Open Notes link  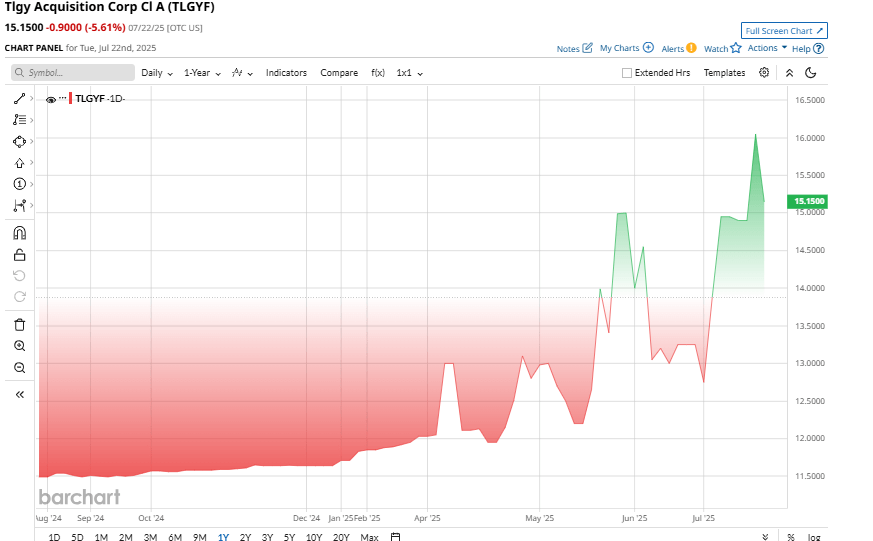tap(575, 48)
